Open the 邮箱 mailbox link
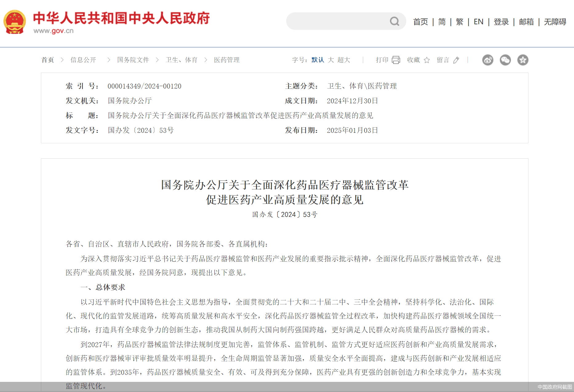 [526, 22]
